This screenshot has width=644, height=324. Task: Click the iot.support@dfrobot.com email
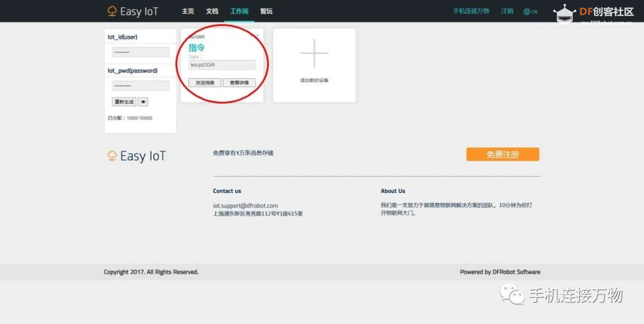coord(245,206)
